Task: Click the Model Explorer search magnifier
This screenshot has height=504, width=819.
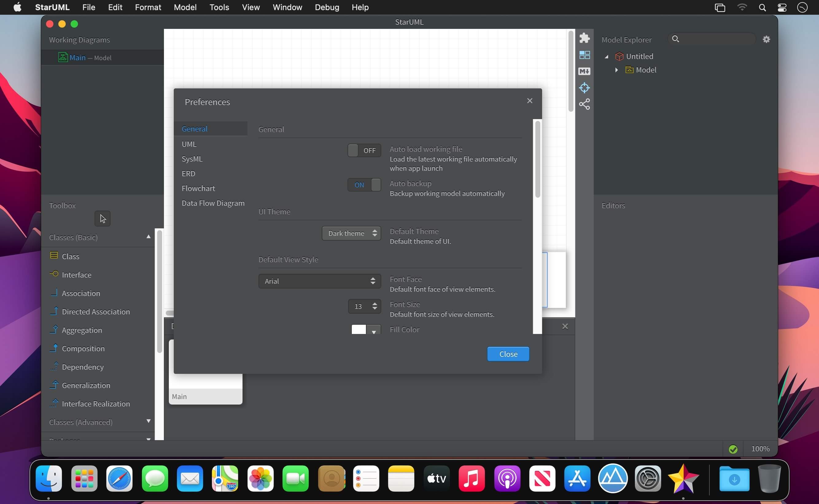Action: 675,39
